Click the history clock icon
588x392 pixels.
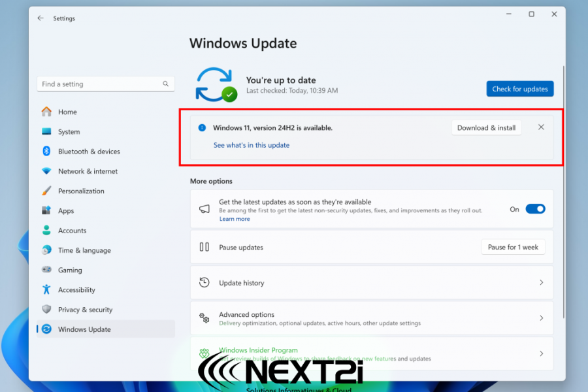204,282
